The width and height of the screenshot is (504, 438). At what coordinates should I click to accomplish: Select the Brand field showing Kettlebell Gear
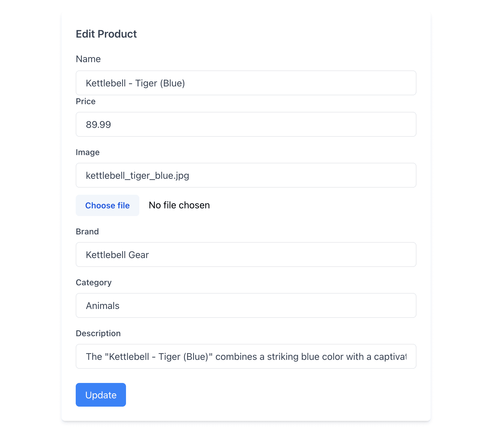point(245,255)
